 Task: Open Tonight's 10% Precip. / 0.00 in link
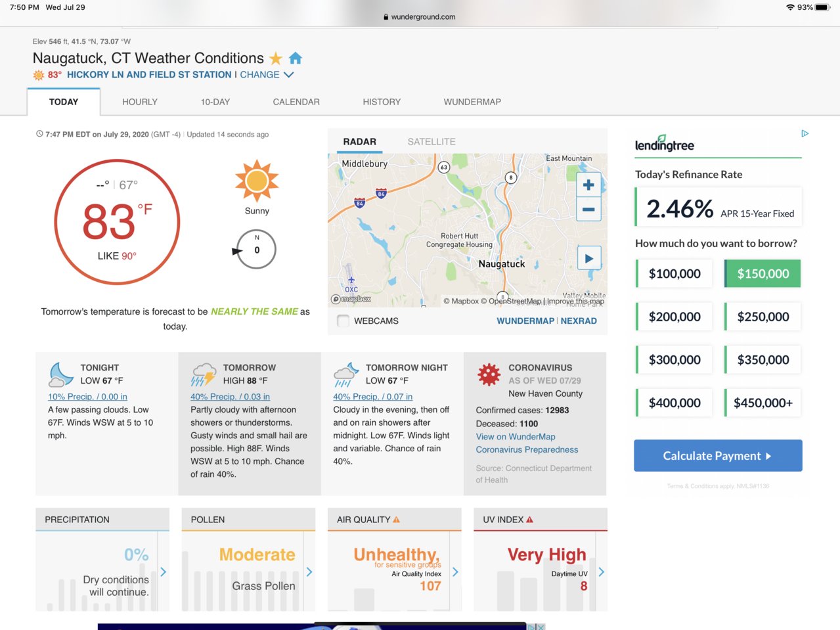[87, 397]
